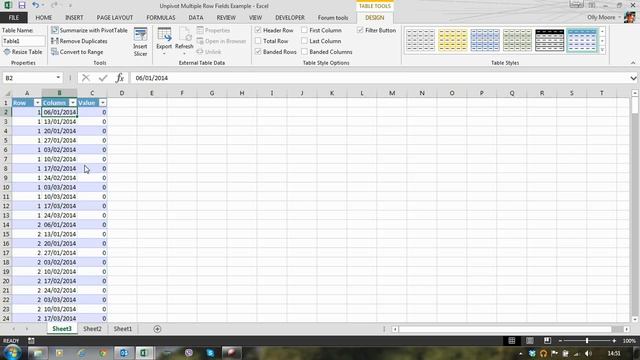640x360 pixels.
Task: Save the workbook with the floppy icon
Action: click(22, 5)
